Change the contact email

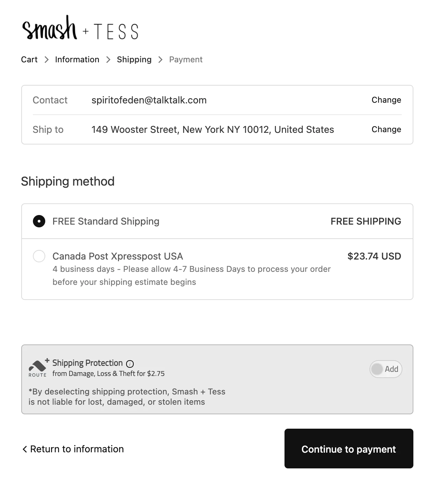pos(386,100)
